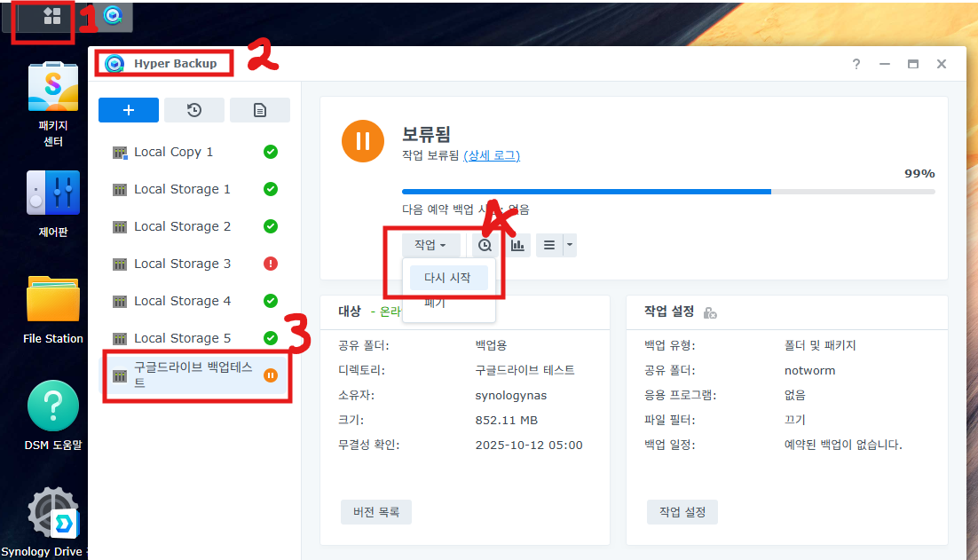
Task: Click green status check of Local Copy 1
Action: click(x=271, y=152)
